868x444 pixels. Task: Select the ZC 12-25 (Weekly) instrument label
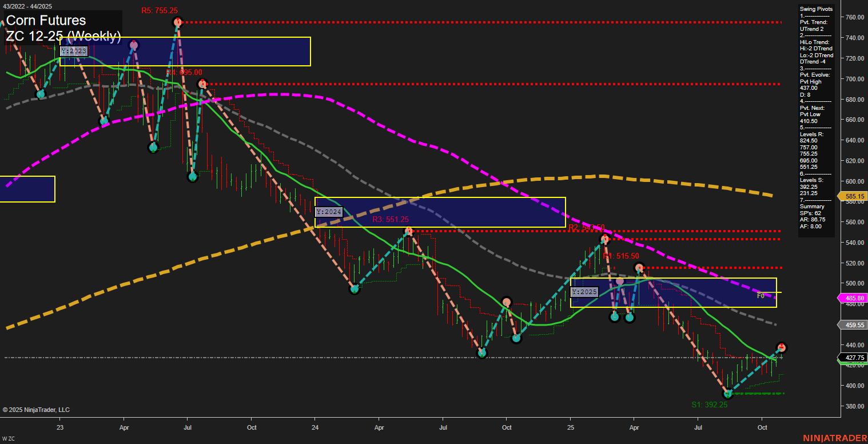63,37
